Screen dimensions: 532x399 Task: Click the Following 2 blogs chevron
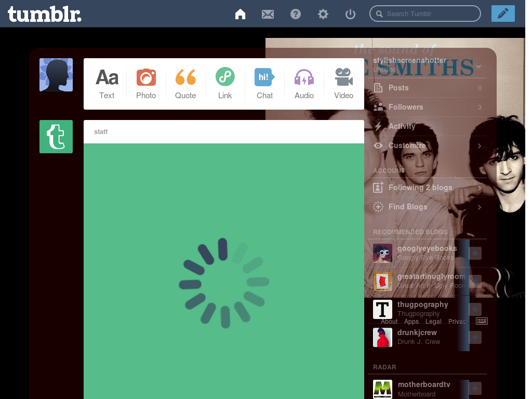click(480, 188)
